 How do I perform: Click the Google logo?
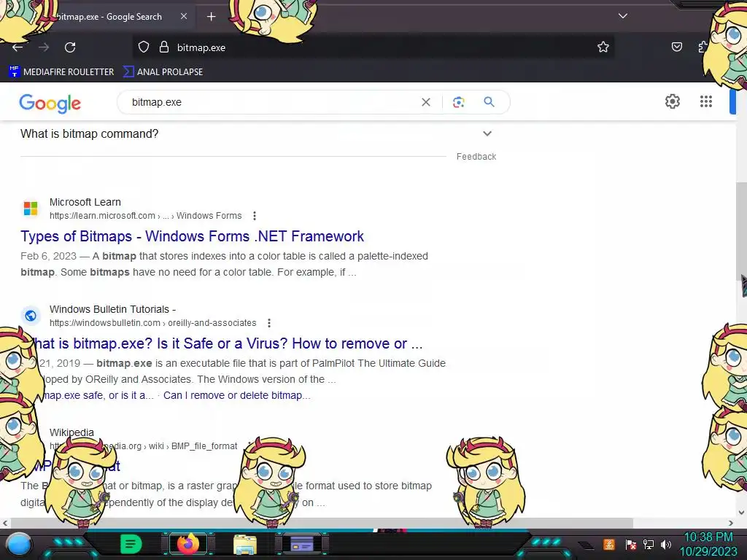pos(50,103)
